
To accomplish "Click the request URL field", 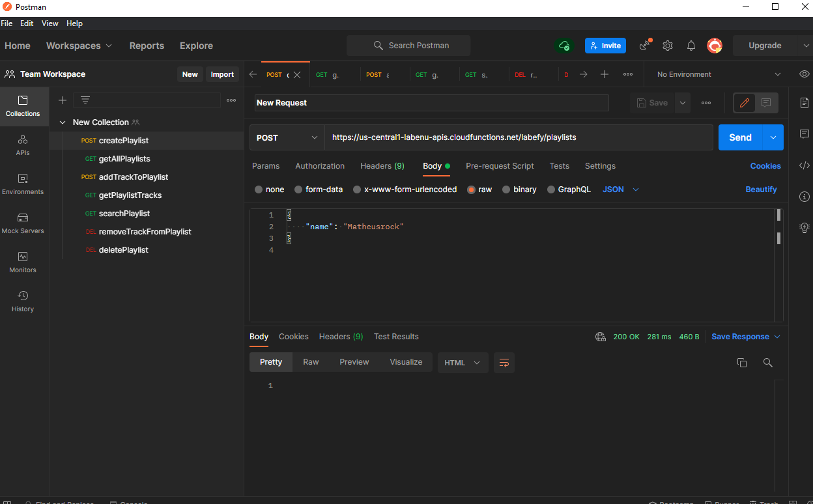I will click(519, 137).
